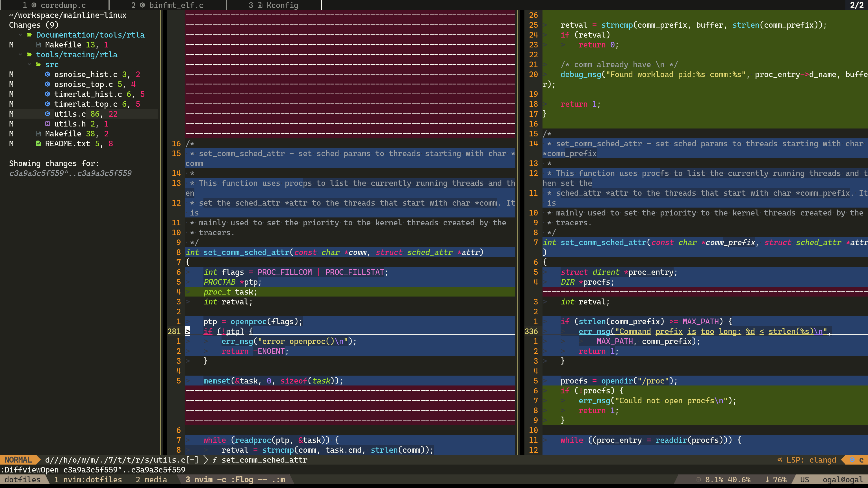The width and height of the screenshot is (868, 488).
Task: Click the green text icon beside README.txt
Action: [x=38, y=143]
